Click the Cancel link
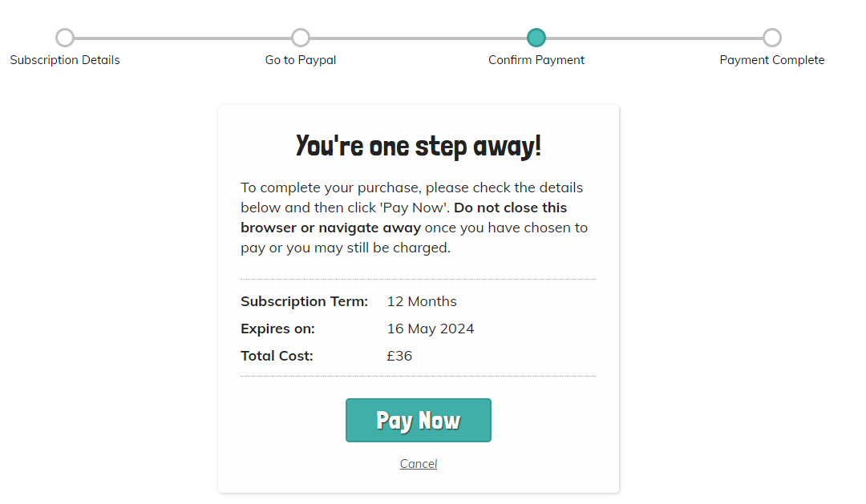 419,464
